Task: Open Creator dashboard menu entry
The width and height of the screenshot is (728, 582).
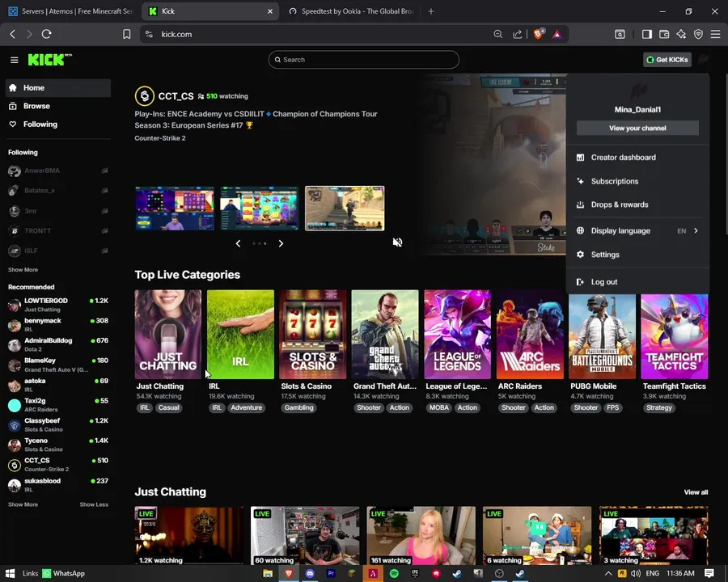Action: (637, 158)
